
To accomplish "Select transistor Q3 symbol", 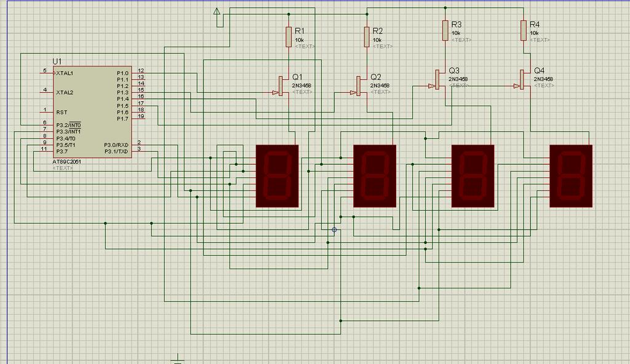I will (438, 79).
